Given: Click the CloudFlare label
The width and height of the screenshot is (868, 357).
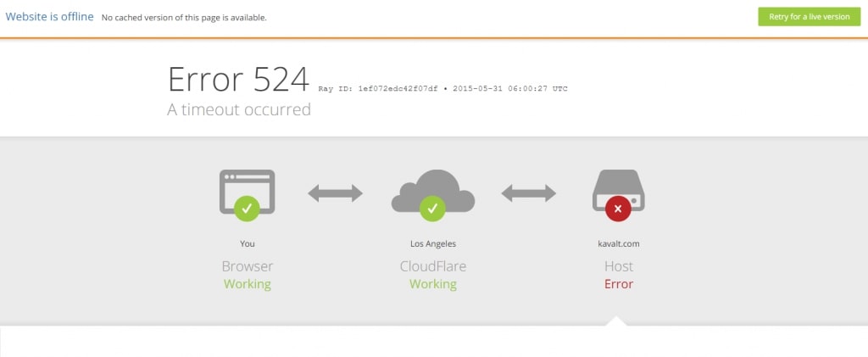Looking at the screenshot, I should [x=433, y=266].
